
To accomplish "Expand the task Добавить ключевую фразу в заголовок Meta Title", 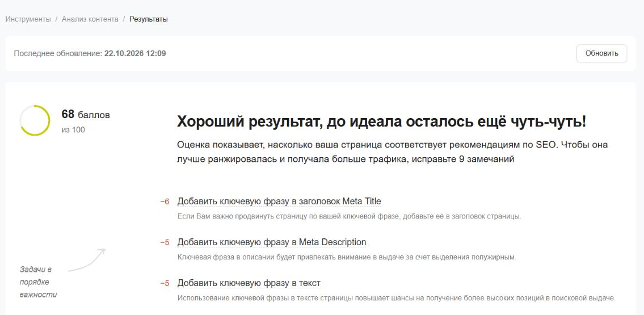I will (x=279, y=201).
